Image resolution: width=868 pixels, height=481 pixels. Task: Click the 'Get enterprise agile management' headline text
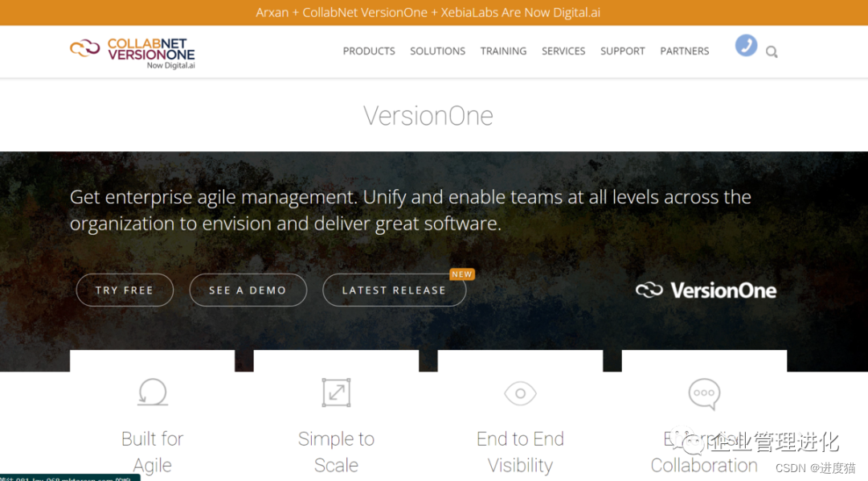[x=410, y=210]
